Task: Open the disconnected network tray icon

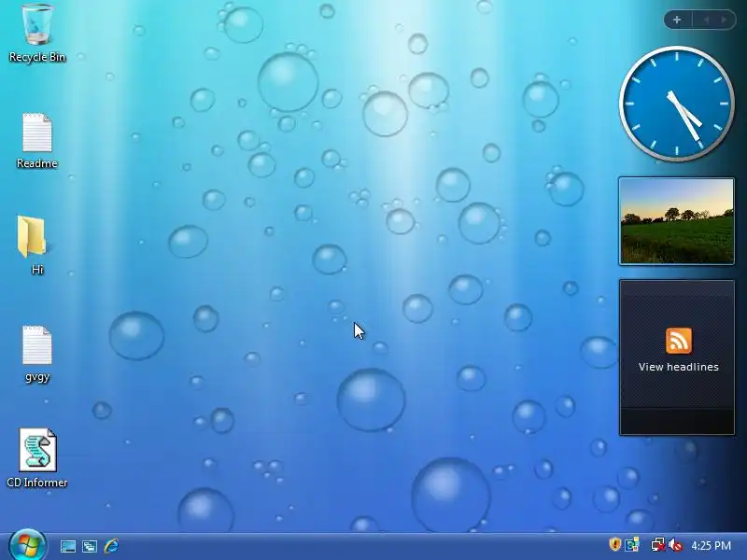Action: click(x=658, y=545)
